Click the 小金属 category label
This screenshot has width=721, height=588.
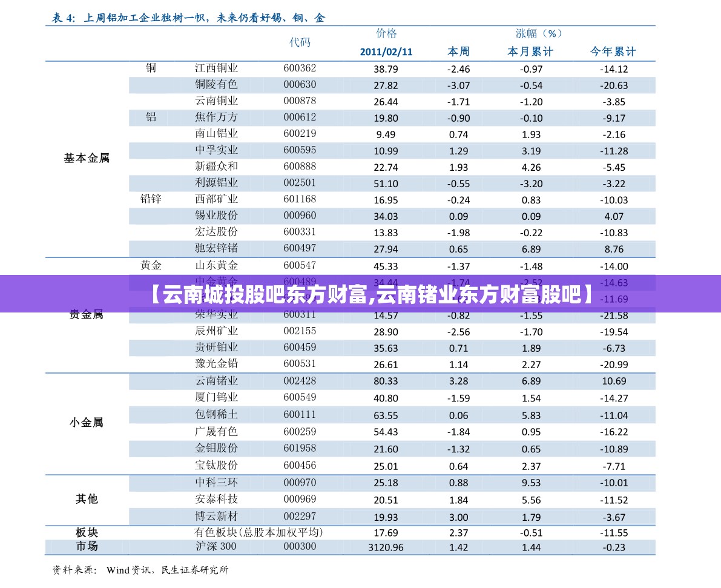coord(87,422)
